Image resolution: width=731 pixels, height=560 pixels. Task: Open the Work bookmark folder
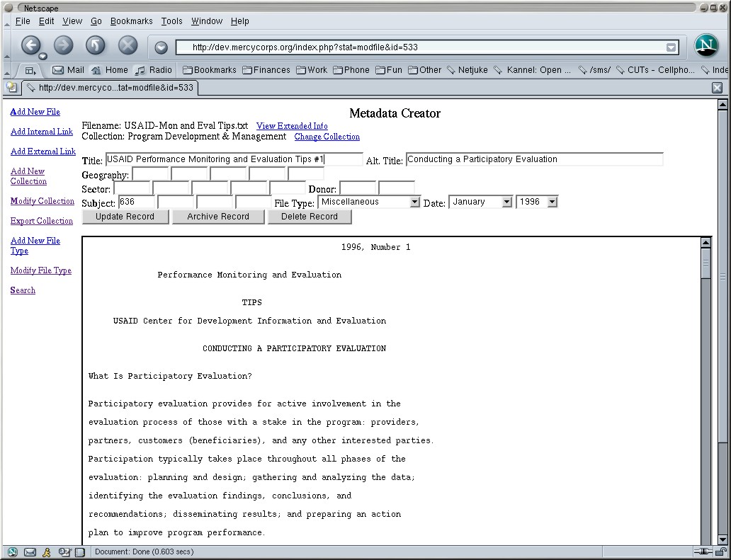tap(312, 70)
